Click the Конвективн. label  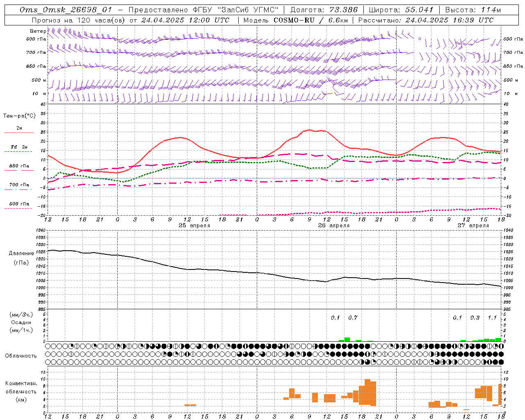[21, 383]
